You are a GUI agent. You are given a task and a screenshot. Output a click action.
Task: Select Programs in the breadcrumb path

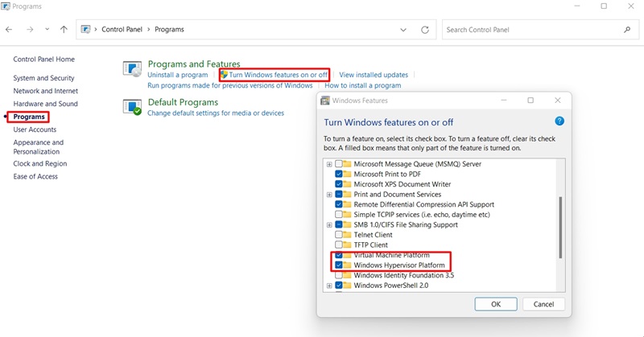point(169,30)
